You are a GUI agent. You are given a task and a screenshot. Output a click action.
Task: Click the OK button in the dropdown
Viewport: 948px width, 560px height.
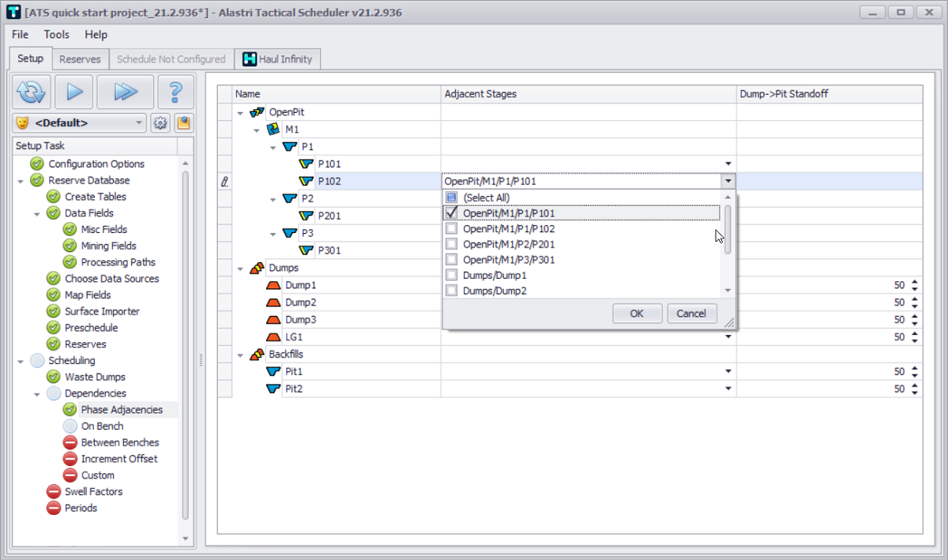[636, 314]
